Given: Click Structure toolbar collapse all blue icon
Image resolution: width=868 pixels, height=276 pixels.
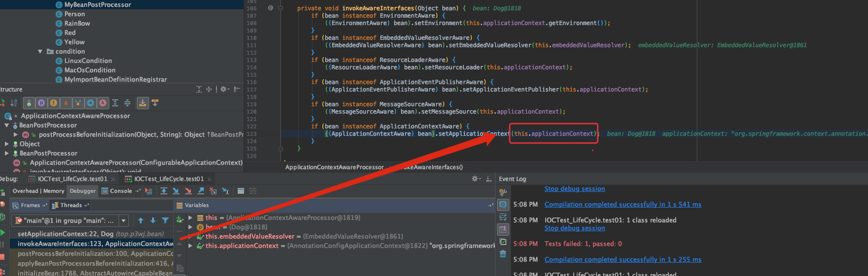Looking at the screenshot, I should pos(127,103).
